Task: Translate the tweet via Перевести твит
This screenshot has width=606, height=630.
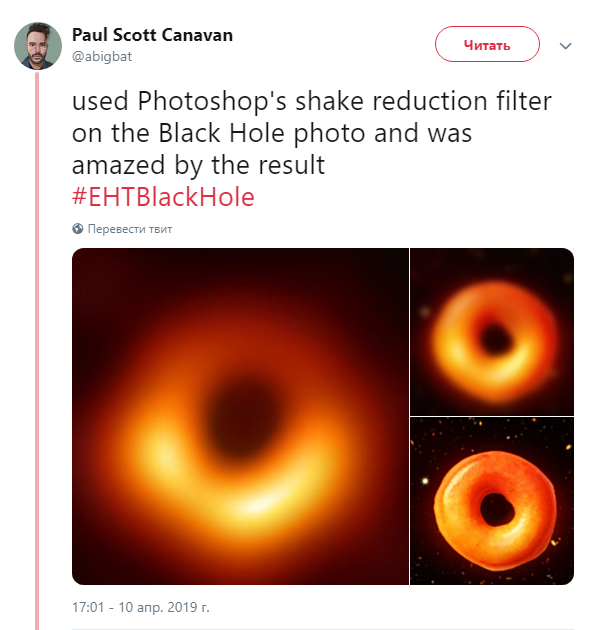Action: [130, 229]
